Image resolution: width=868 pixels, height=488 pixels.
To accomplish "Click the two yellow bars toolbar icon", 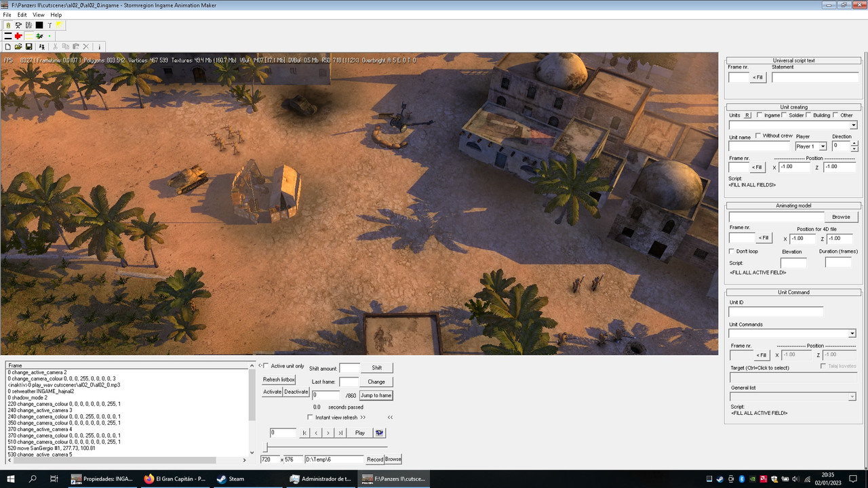I will click(29, 36).
